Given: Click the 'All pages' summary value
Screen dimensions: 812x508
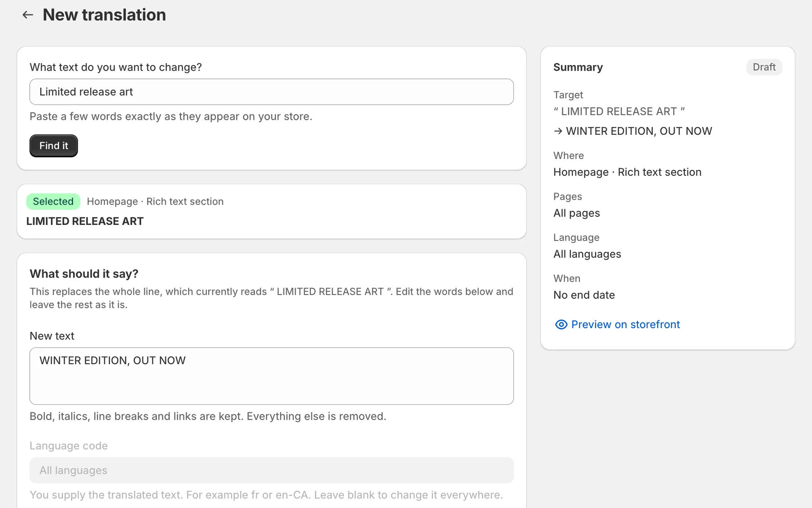Looking at the screenshot, I should (x=577, y=213).
